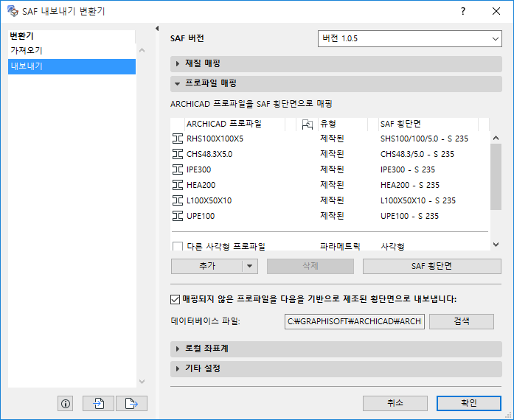Select the L100X50X10 profile name
The height and width of the screenshot is (420, 514).
click(209, 200)
